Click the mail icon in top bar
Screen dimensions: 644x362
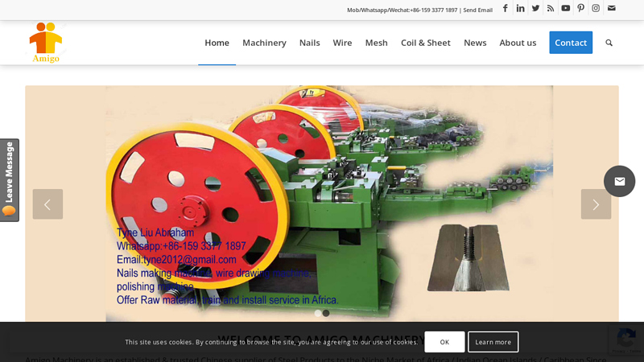[612, 8]
